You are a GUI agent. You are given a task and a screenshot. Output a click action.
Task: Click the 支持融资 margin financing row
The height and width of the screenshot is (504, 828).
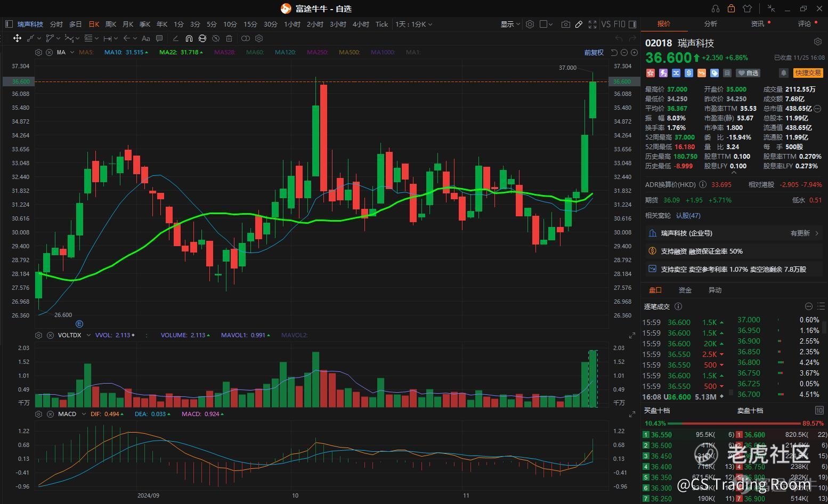[734, 251]
